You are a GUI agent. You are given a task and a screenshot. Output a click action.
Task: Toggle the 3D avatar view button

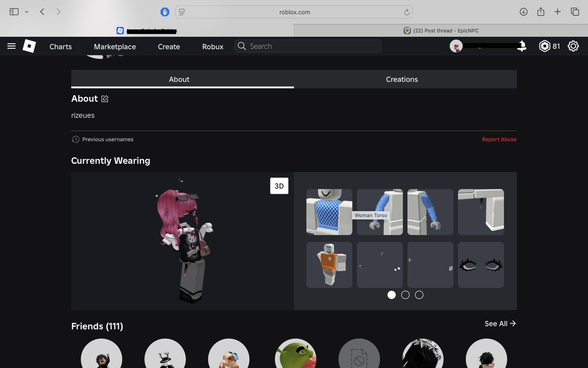point(279,186)
